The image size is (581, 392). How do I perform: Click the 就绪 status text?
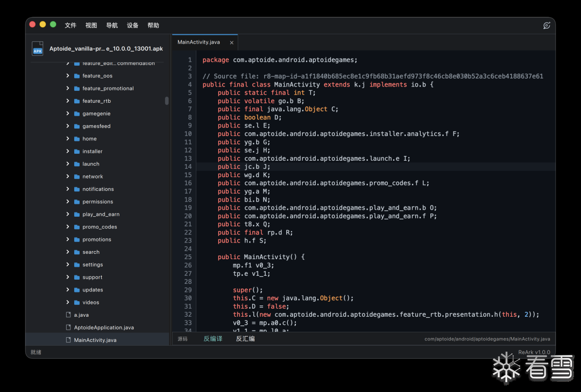click(x=36, y=352)
